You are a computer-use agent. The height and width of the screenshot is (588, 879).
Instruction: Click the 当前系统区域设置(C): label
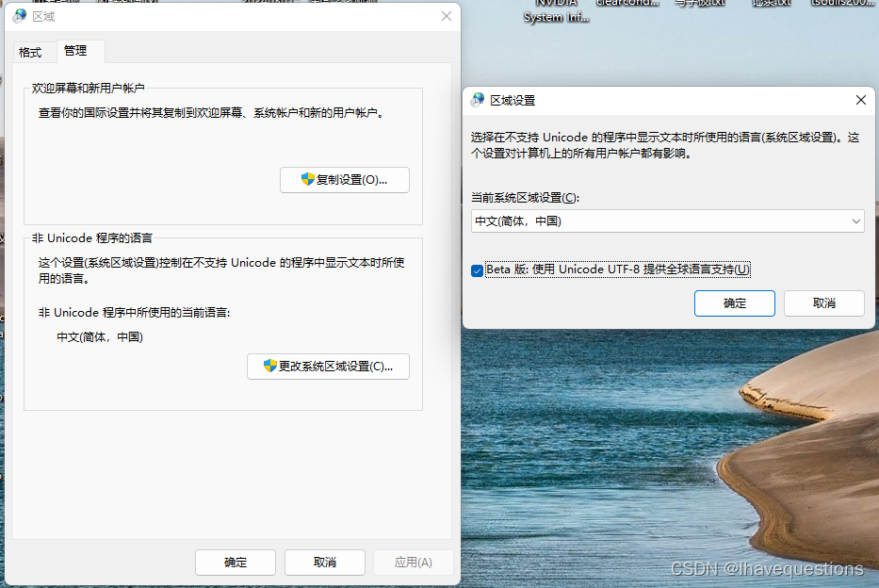(526, 198)
